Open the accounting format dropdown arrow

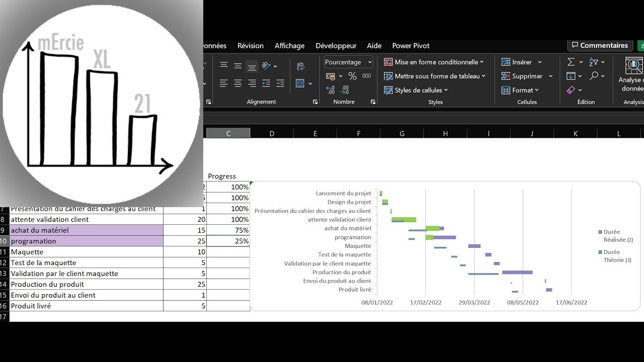[341, 76]
